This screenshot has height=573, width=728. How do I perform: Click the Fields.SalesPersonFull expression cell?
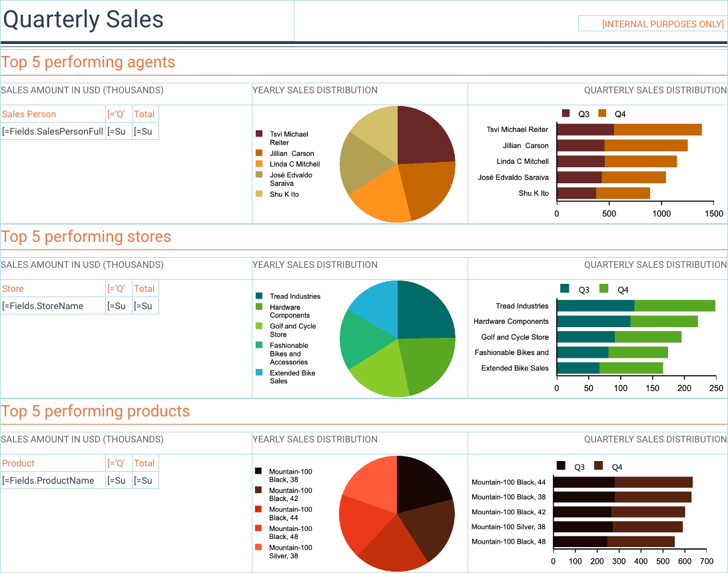click(53, 131)
